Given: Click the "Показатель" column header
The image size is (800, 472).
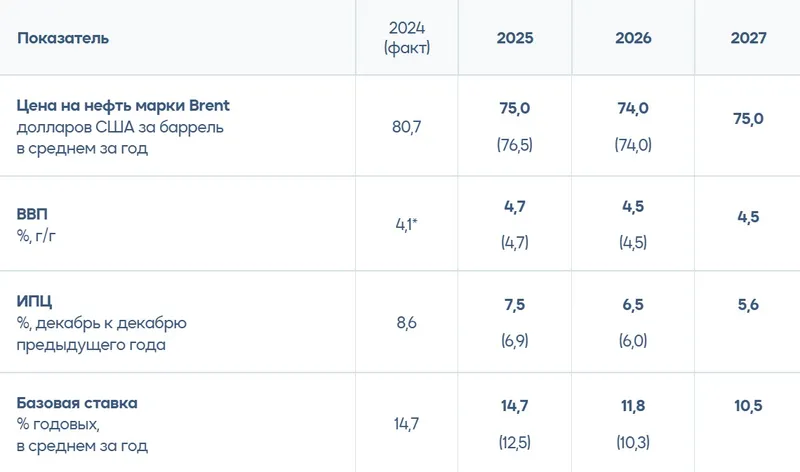Looking at the screenshot, I should point(64,38).
